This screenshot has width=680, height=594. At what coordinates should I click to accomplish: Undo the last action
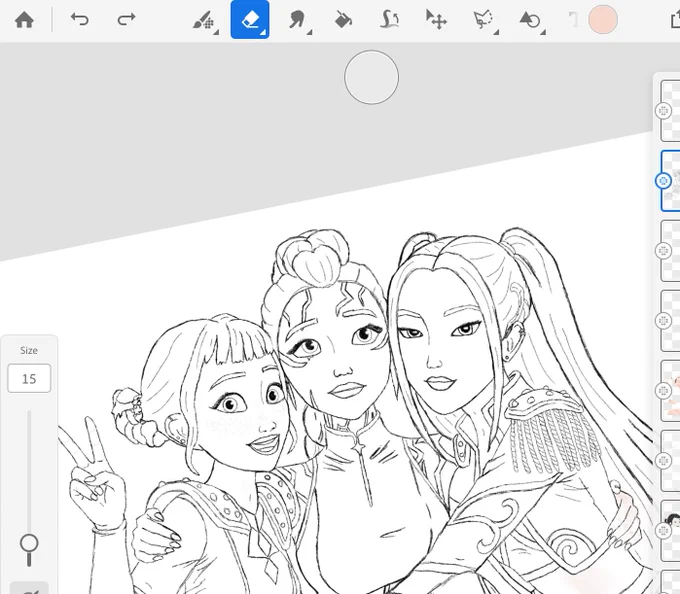(80, 20)
